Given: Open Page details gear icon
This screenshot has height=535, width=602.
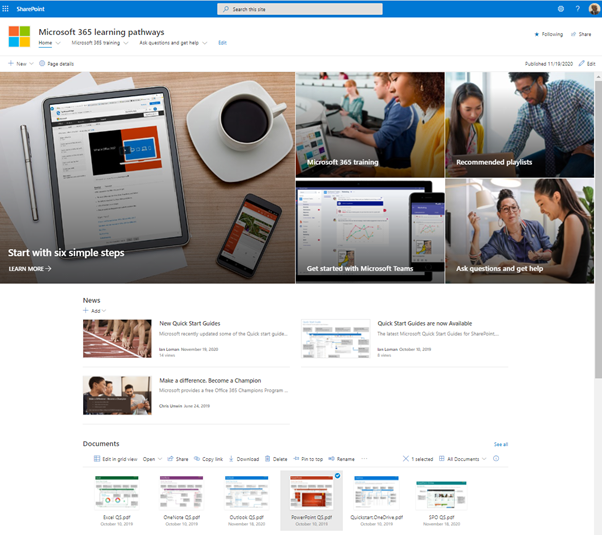Looking at the screenshot, I should coord(42,63).
